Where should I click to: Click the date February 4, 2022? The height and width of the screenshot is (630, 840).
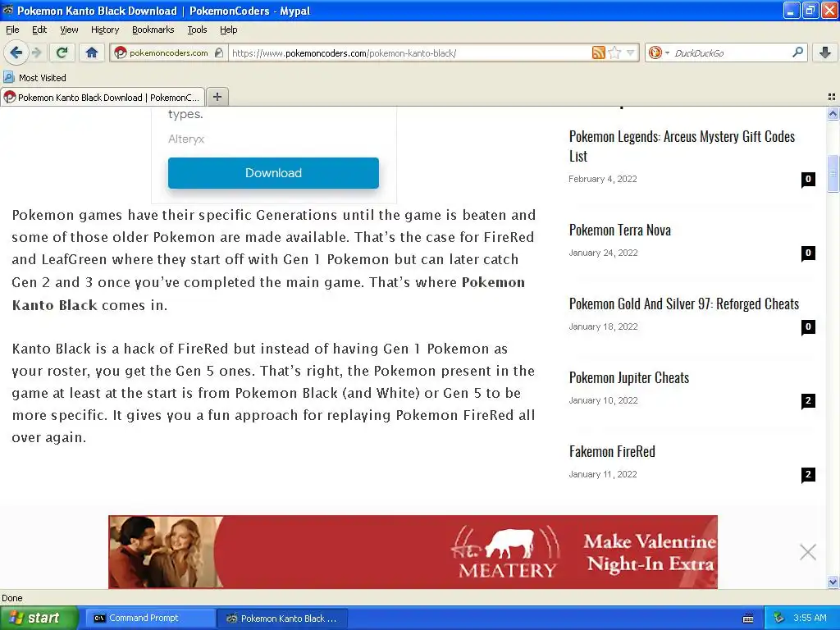603,179
